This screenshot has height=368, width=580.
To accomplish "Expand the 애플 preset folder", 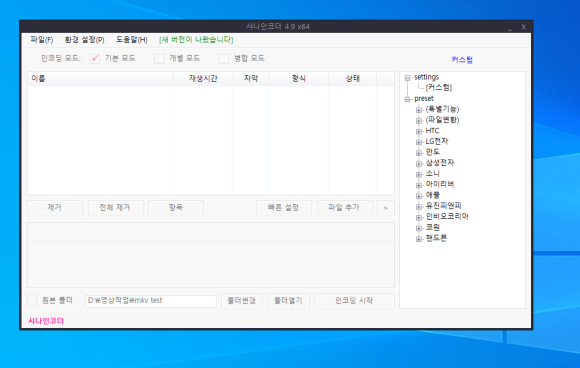I will point(419,196).
